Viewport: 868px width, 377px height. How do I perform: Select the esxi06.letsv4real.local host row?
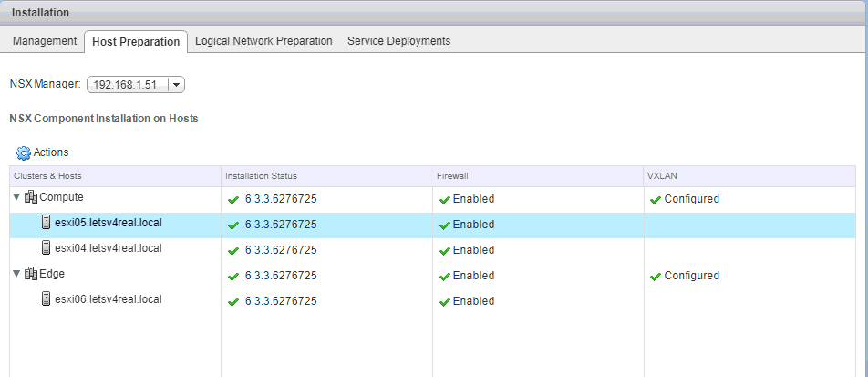click(x=108, y=298)
